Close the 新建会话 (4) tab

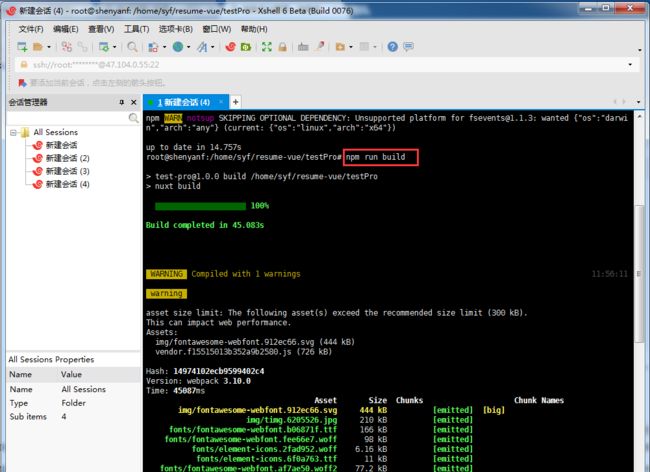(221, 102)
